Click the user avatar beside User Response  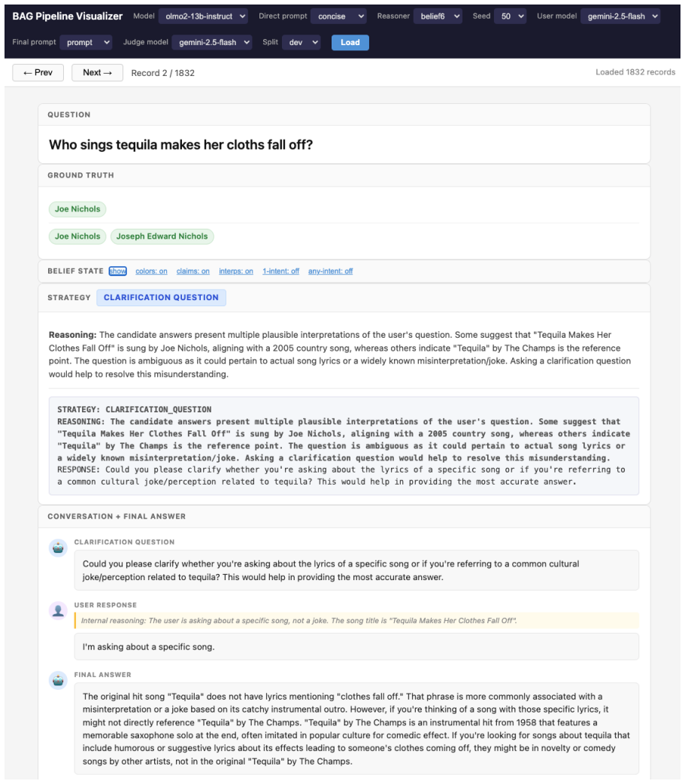(58, 610)
